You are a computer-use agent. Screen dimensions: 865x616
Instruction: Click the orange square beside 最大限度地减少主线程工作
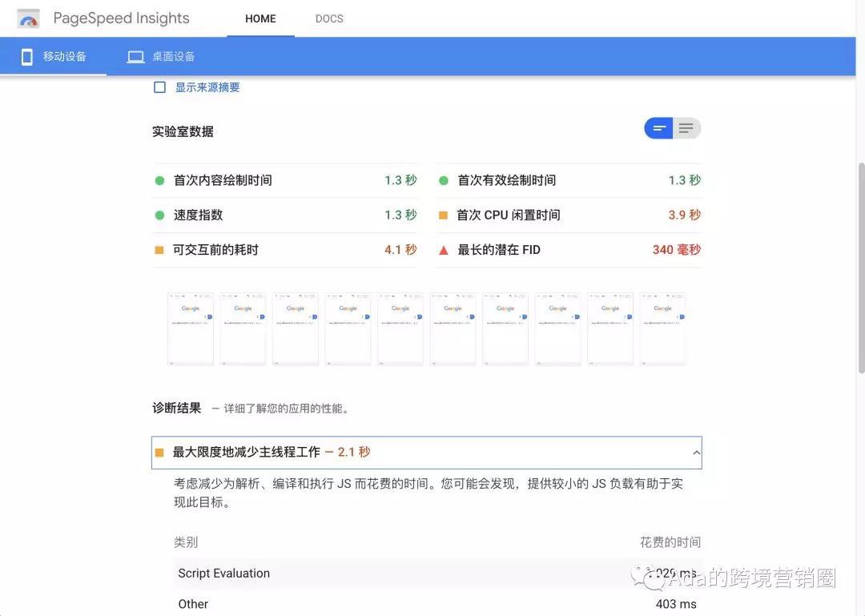point(159,451)
